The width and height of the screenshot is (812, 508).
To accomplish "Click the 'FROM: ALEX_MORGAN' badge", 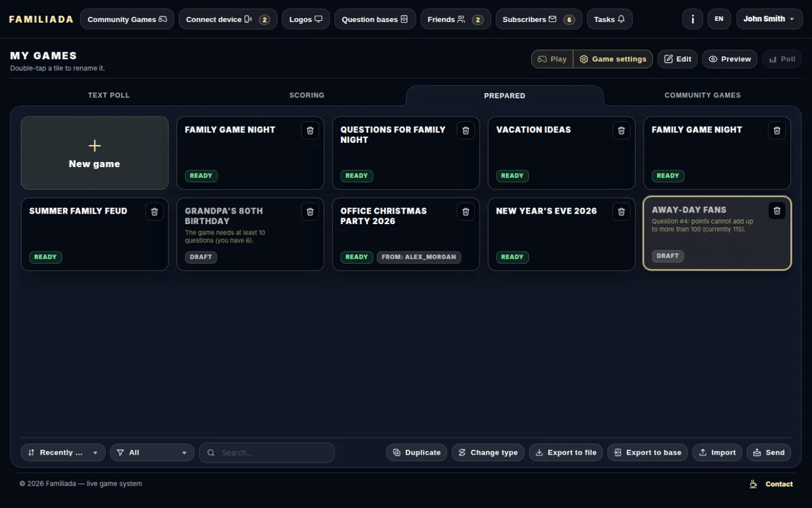I will (419, 257).
